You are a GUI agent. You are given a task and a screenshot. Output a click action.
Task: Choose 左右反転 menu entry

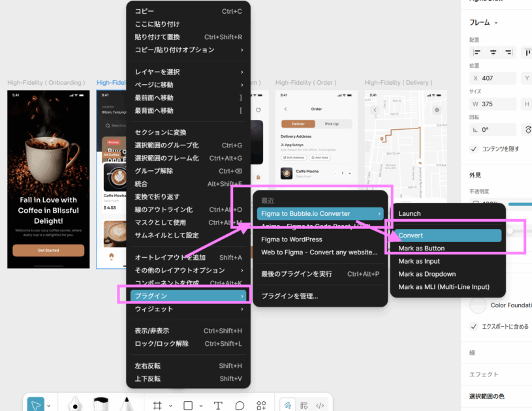(188, 365)
